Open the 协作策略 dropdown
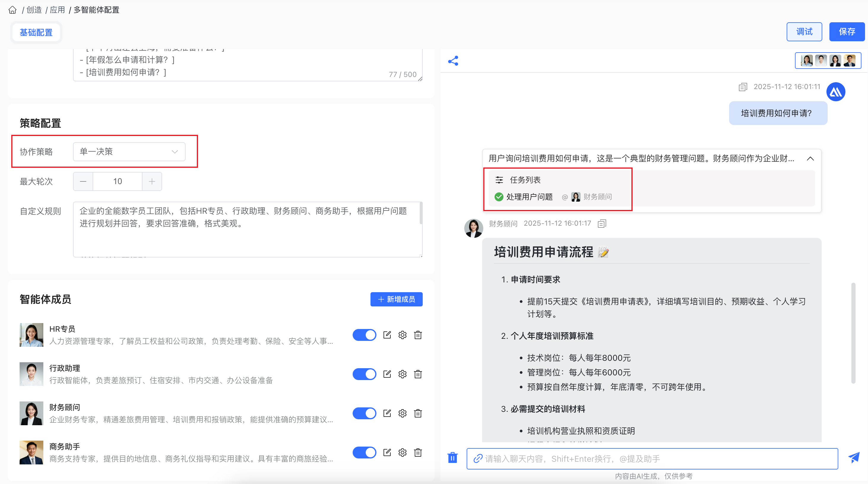 [x=129, y=152]
